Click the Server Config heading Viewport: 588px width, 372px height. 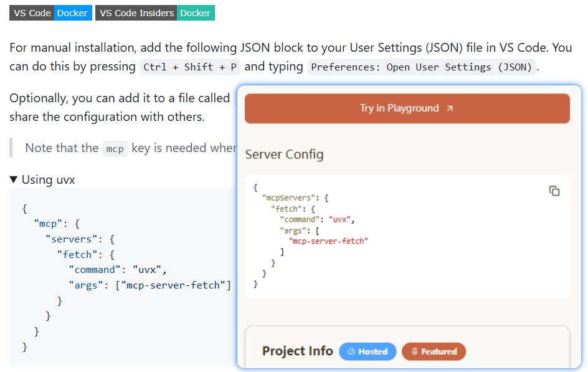point(284,154)
